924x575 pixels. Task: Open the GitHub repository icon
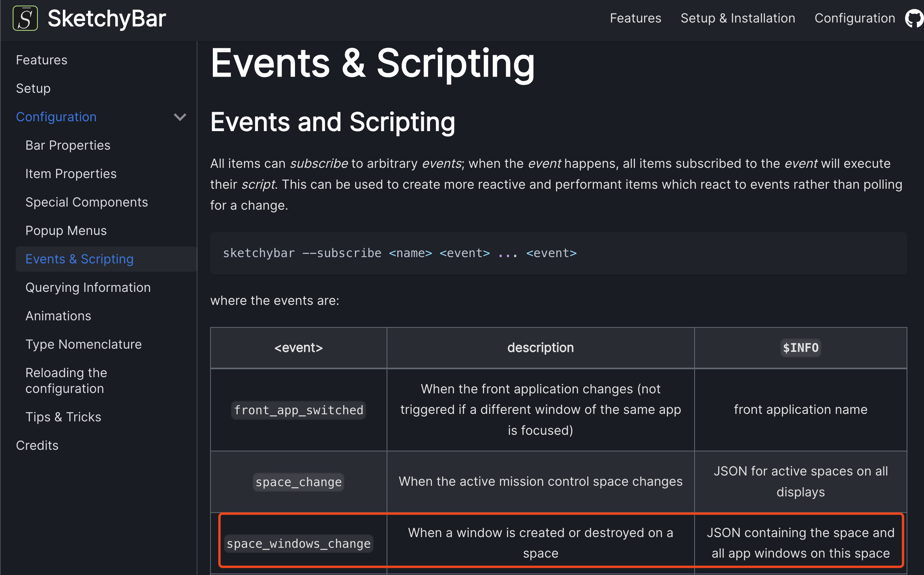coord(915,19)
